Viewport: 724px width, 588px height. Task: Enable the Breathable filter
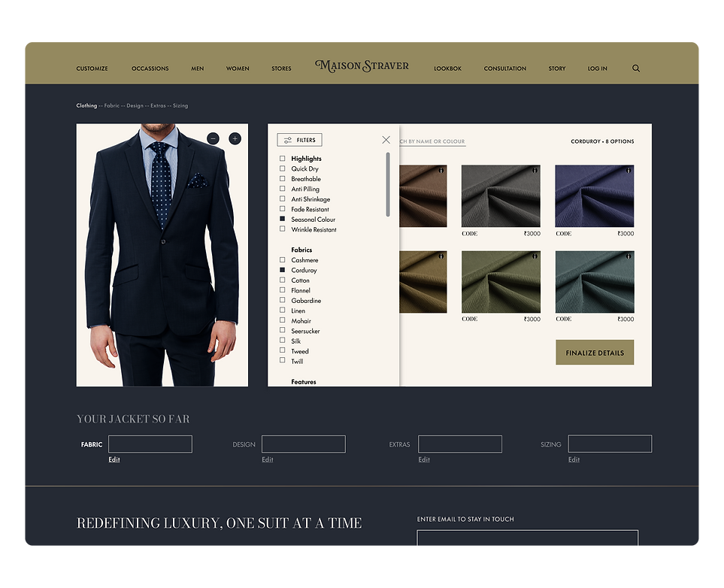[x=282, y=179]
